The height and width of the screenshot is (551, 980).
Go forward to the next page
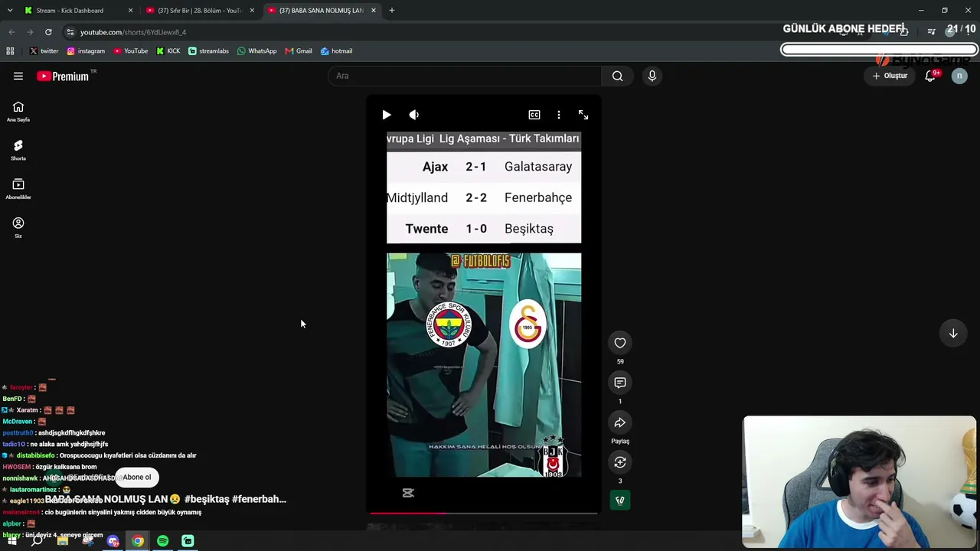point(30,32)
